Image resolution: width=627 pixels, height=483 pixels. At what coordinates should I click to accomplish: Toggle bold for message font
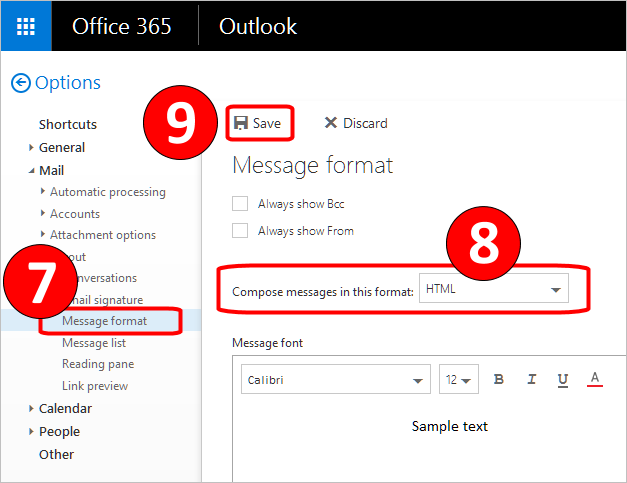498,379
